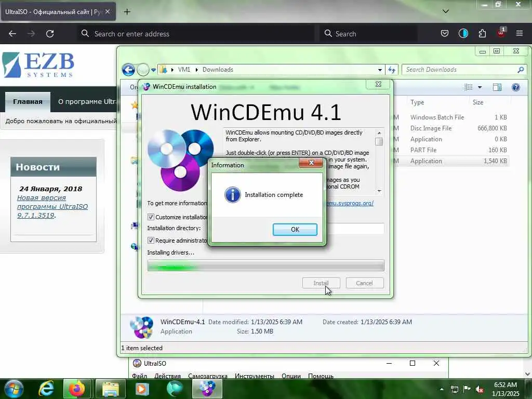Open the Firefox Extensions puzzle icon
This screenshot has width=532, height=399.
pyautogui.click(x=482, y=33)
